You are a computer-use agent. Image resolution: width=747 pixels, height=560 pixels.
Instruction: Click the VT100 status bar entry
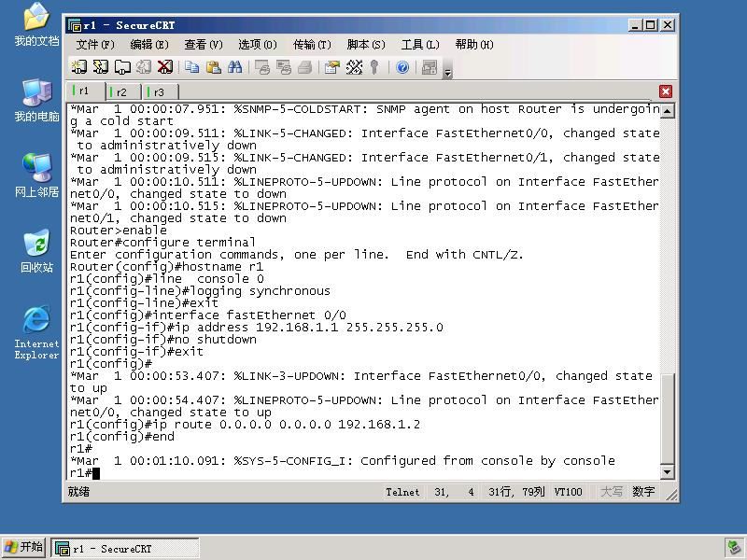point(568,492)
